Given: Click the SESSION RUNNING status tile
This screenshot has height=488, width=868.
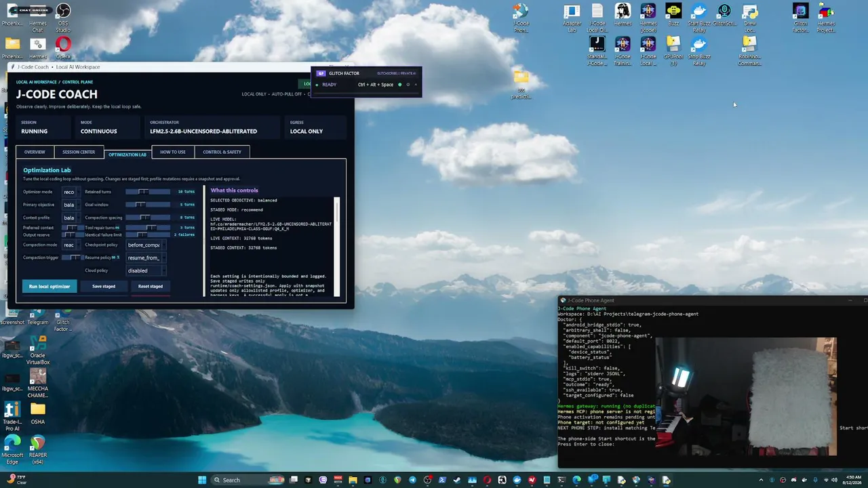Looking at the screenshot, I should click(x=45, y=127).
